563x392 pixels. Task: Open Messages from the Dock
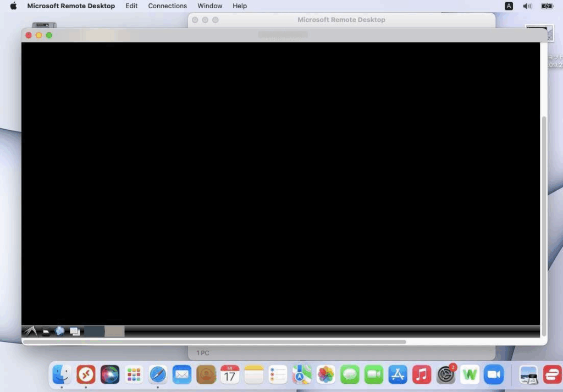tap(350, 374)
